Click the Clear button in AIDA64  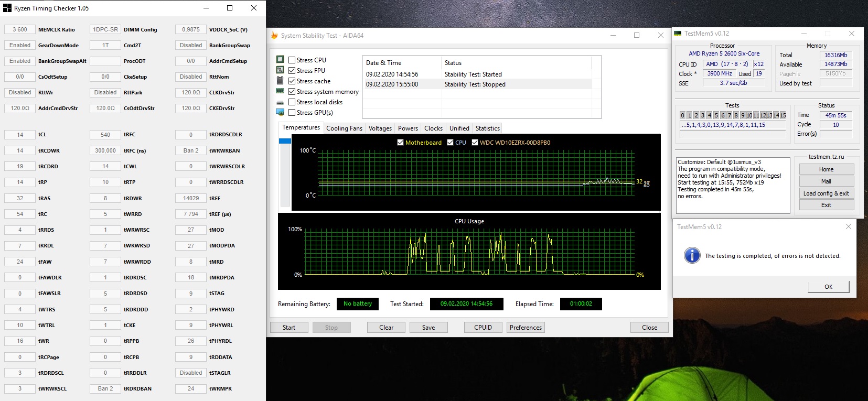click(x=387, y=327)
